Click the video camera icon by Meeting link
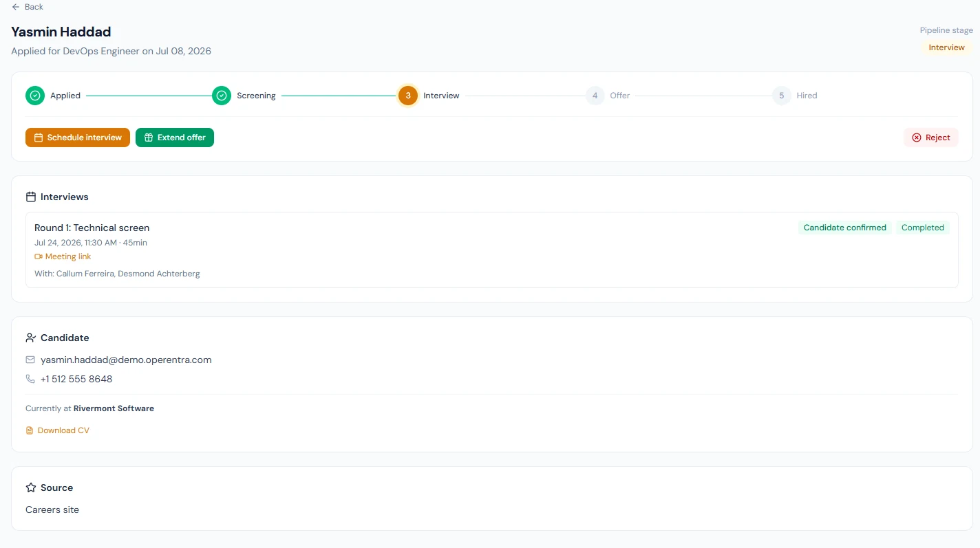The height and width of the screenshot is (548, 980). pos(39,256)
